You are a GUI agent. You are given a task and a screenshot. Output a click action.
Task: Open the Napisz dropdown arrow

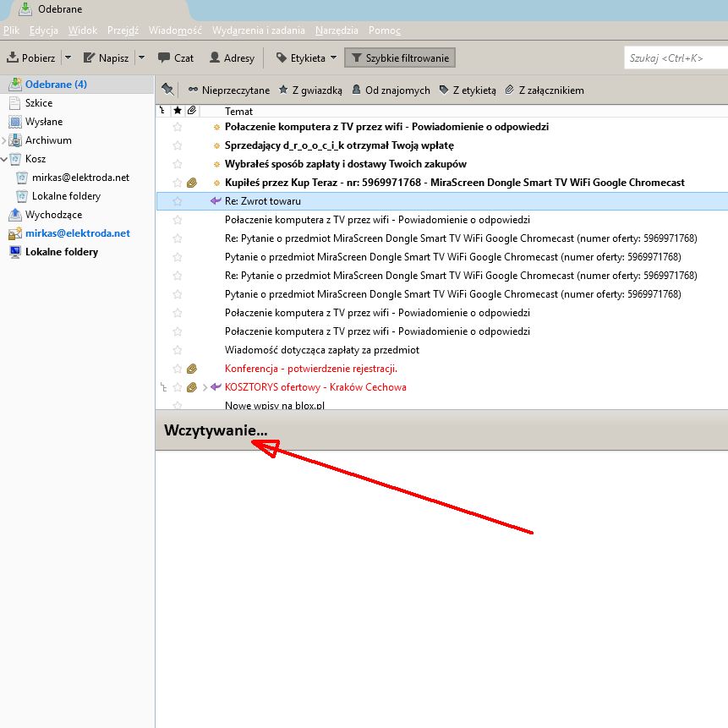141,58
